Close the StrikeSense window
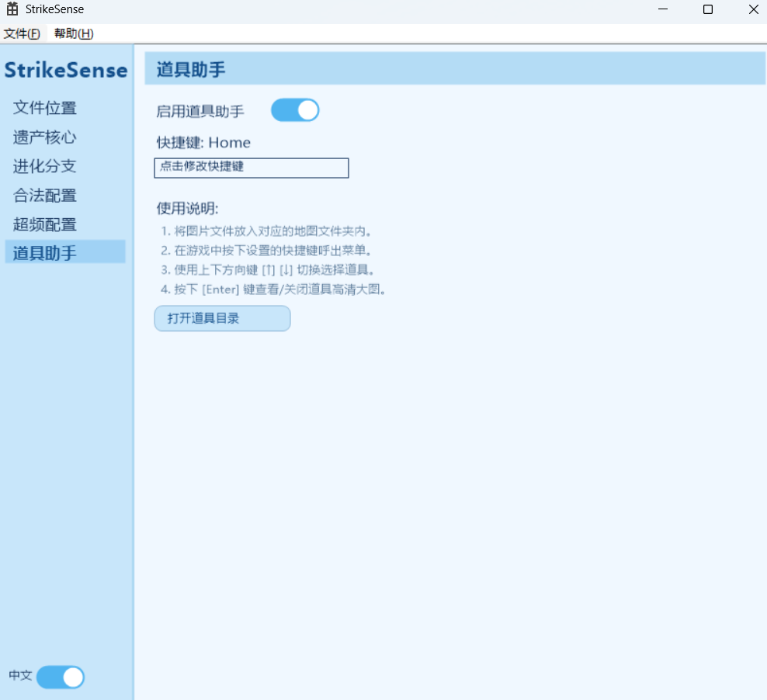 [x=753, y=9]
